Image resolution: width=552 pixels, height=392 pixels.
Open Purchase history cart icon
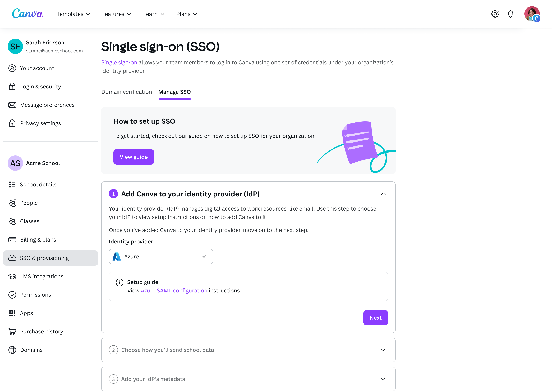12,331
